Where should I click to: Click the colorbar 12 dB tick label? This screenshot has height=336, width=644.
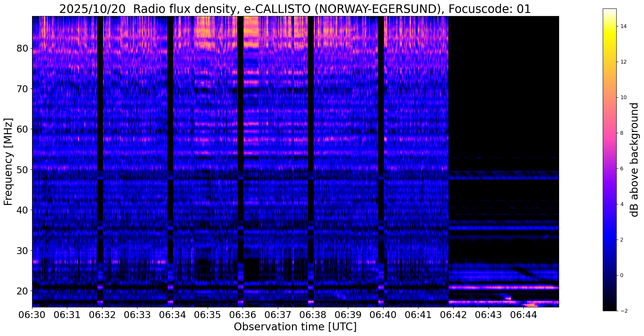click(623, 62)
